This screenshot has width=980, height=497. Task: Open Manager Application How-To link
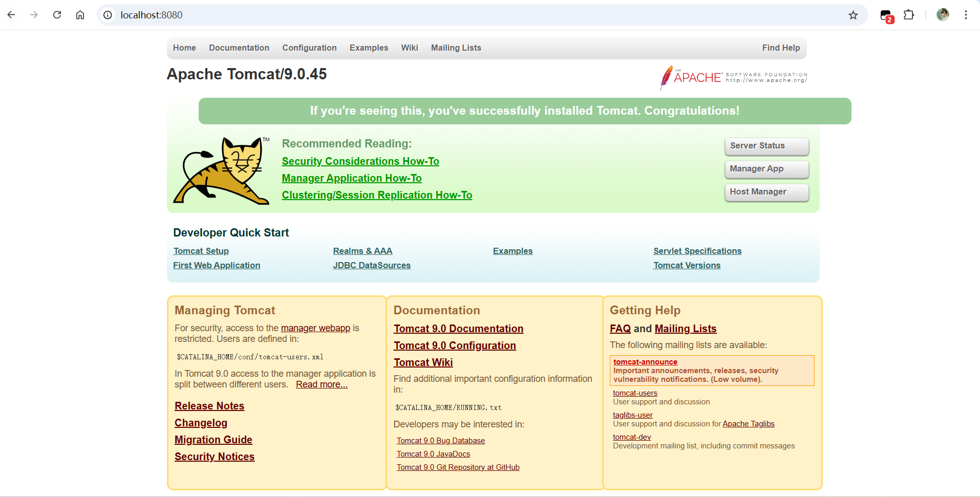pos(352,178)
